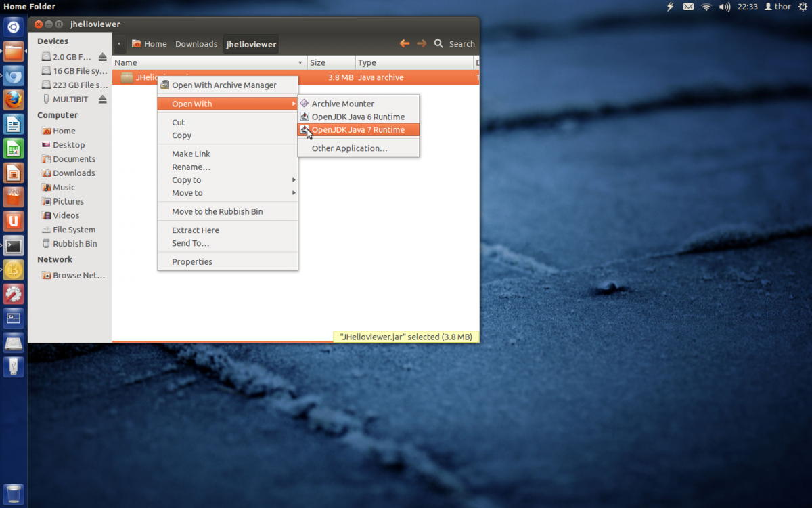Screen dimensions: 812x508
Task: Open Downloads in the sidebar
Action: click(x=70, y=173)
